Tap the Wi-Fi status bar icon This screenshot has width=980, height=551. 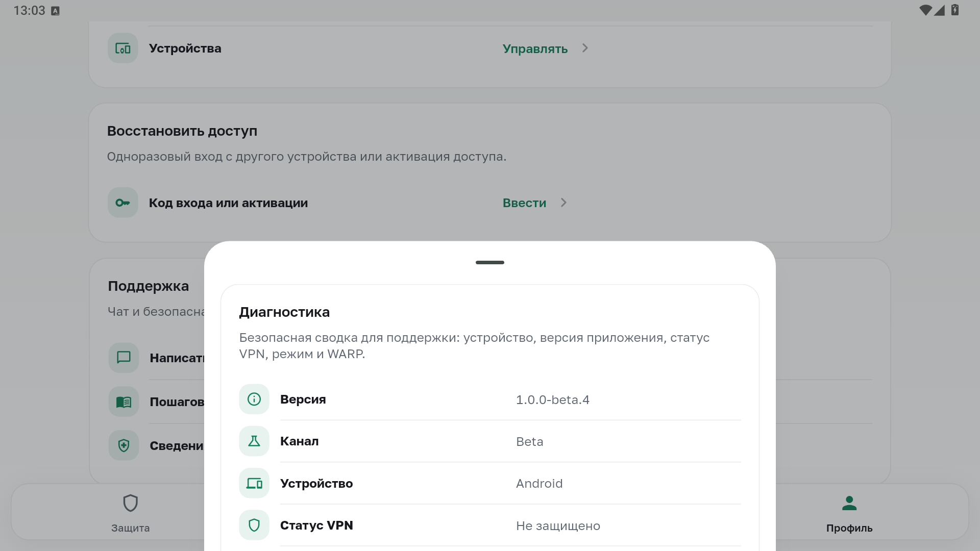coord(925,10)
